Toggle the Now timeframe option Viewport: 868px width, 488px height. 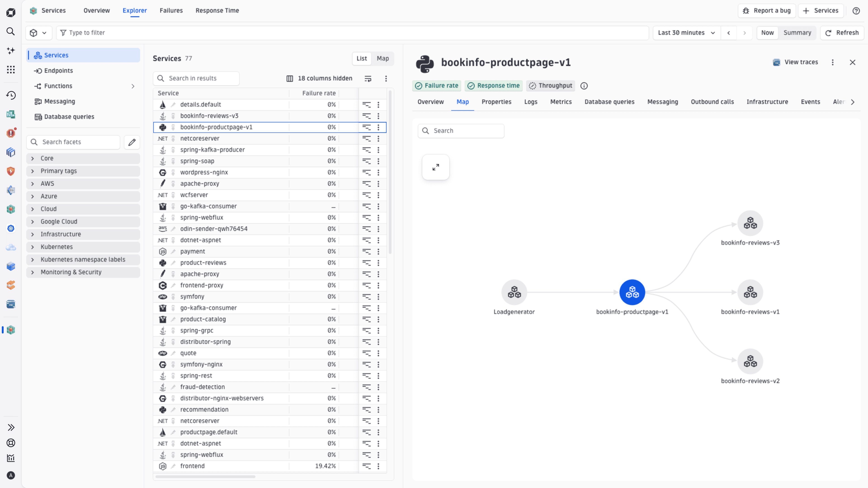767,33
